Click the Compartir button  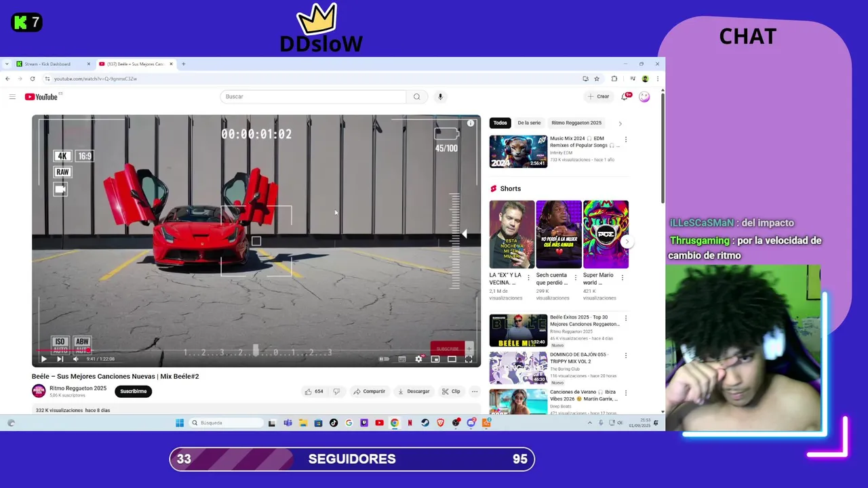pos(369,391)
